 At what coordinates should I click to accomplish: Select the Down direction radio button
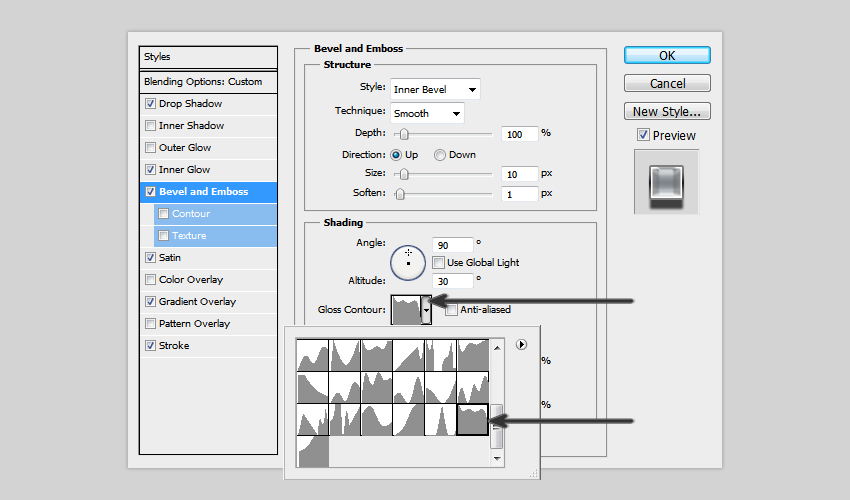[x=440, y=155]
